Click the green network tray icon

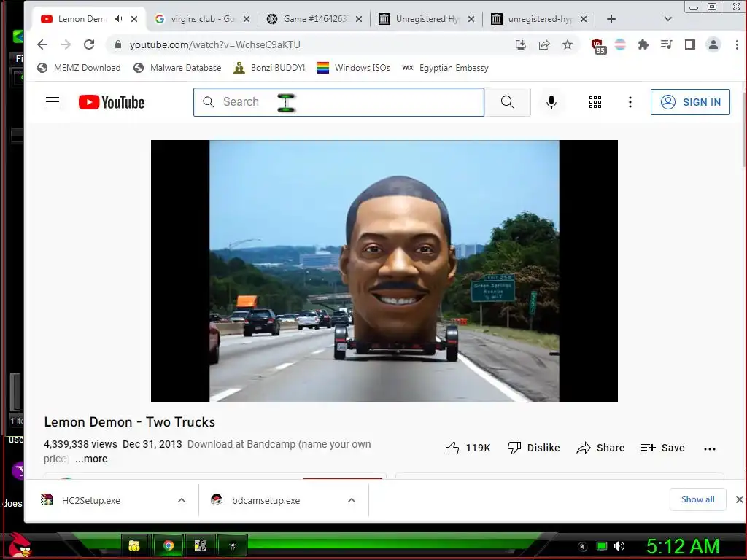[602, 546]
